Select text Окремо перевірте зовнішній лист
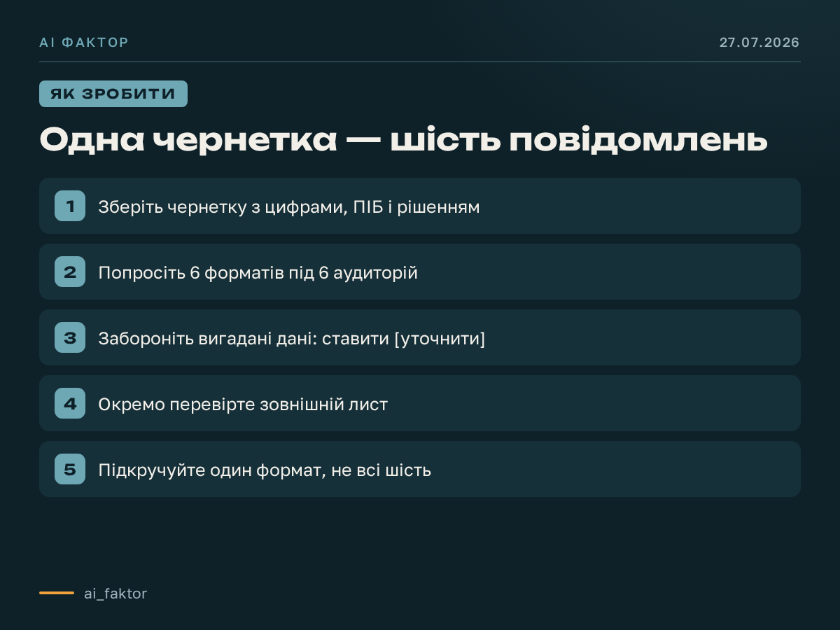Screen dimensions: 840x630 (x=243, y=405)
